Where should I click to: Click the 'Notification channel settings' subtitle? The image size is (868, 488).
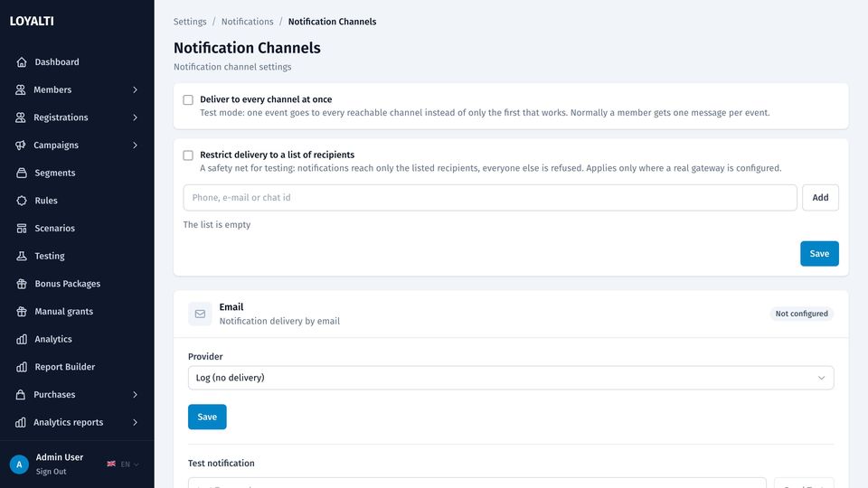point(232,67)
